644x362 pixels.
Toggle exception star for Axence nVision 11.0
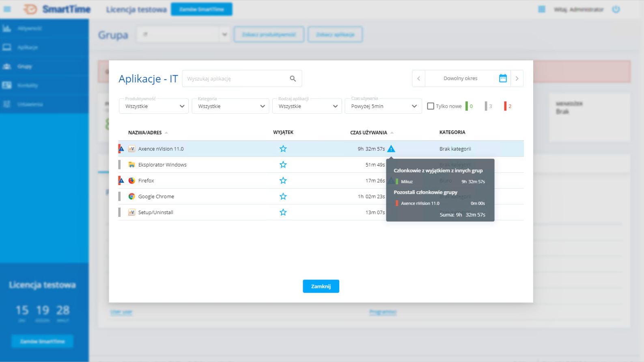coord(283,149)
